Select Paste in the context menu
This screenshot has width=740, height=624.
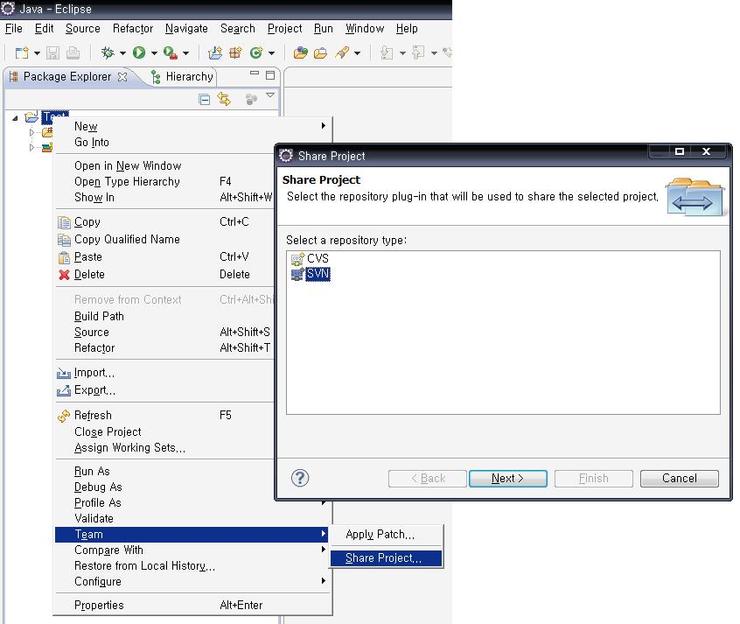pyautogui.click(x=165, y=257)
